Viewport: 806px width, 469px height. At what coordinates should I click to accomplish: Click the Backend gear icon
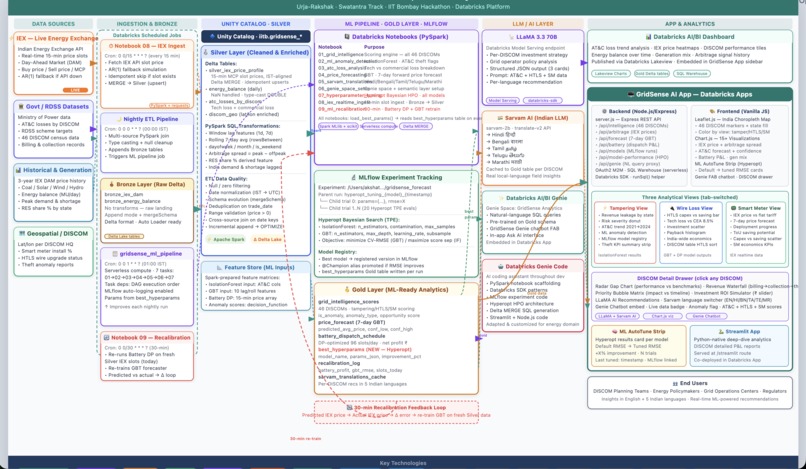[604, 111]
